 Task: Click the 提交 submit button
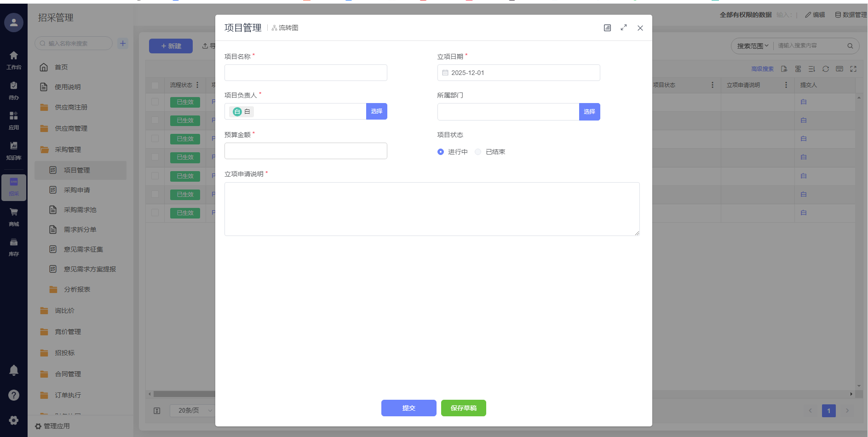coord(408,408)
